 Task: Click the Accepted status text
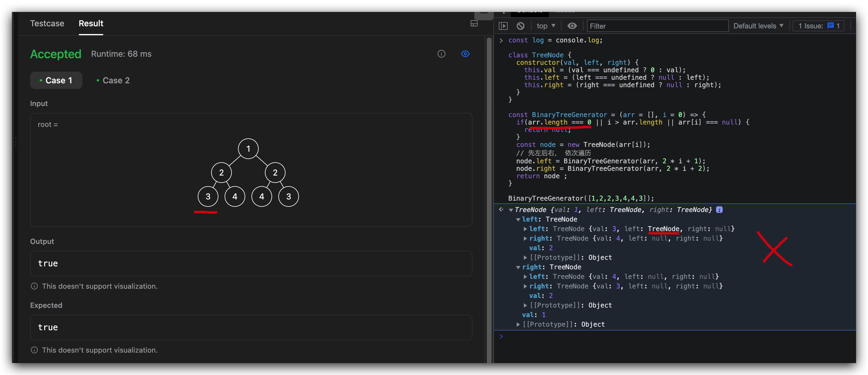(56, 54)
